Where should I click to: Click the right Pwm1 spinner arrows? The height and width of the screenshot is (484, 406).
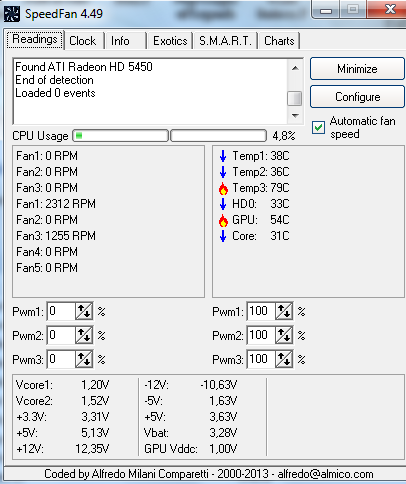(284, 311)
